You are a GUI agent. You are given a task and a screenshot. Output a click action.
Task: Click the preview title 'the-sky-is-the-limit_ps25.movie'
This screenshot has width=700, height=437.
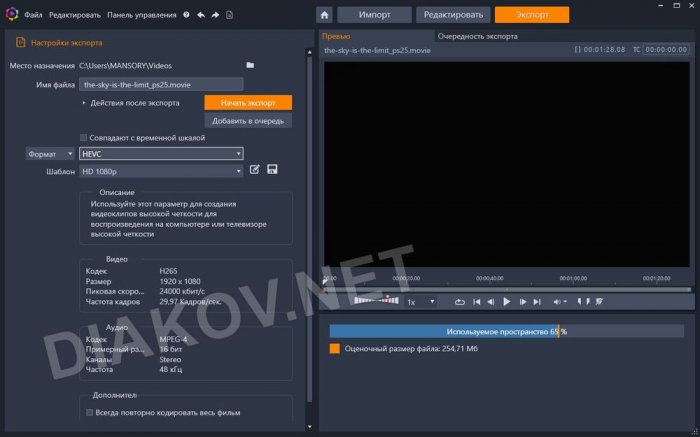pyautogui.click(x=377, y=50)
